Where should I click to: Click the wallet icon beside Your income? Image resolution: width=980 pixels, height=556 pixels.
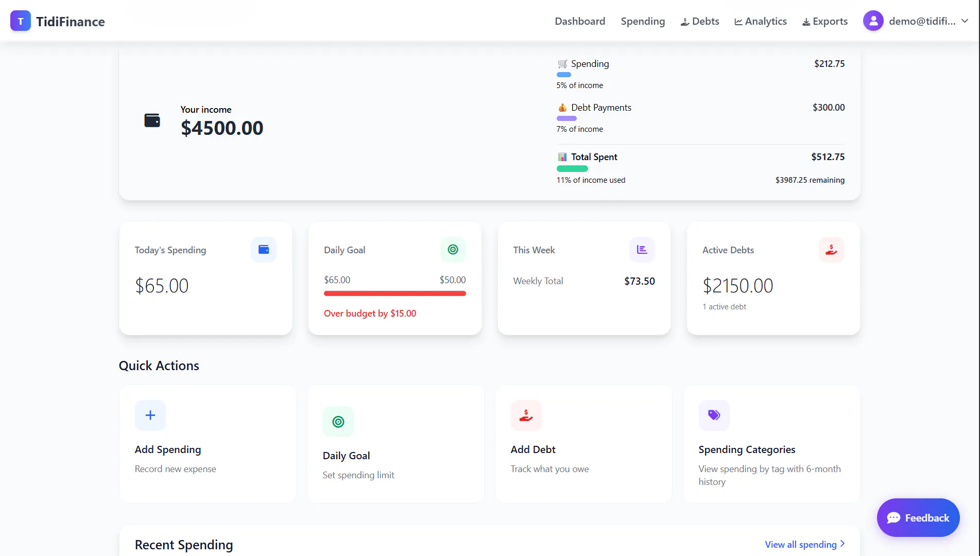coord(152,120)
